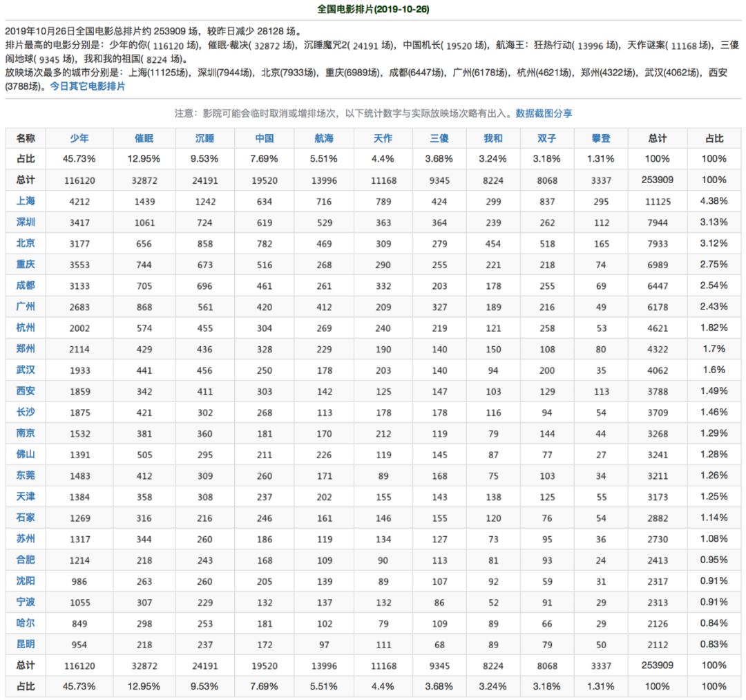Click the 名称 header cell

click(26, 138)
